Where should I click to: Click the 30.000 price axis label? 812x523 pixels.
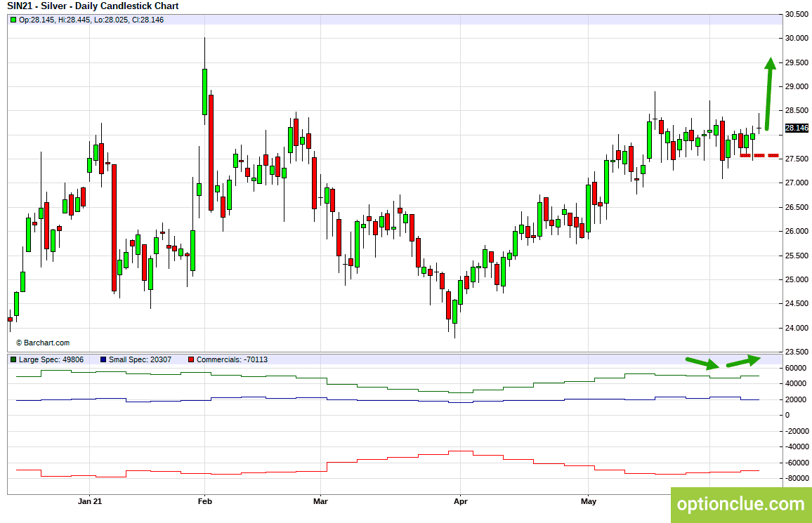point(797,39)
